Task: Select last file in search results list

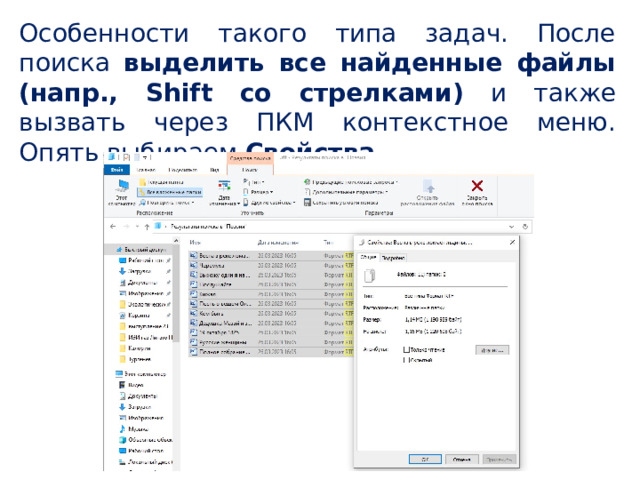Action: 271,352
